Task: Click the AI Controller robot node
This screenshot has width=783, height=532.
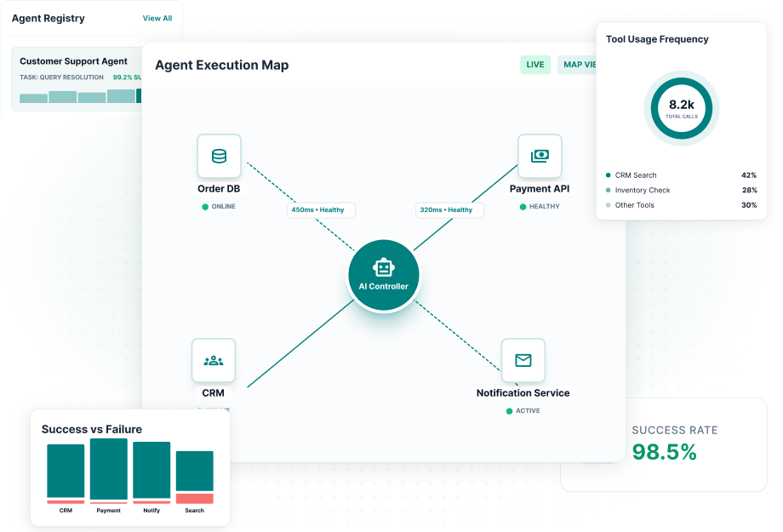Action: pos(384,276)
